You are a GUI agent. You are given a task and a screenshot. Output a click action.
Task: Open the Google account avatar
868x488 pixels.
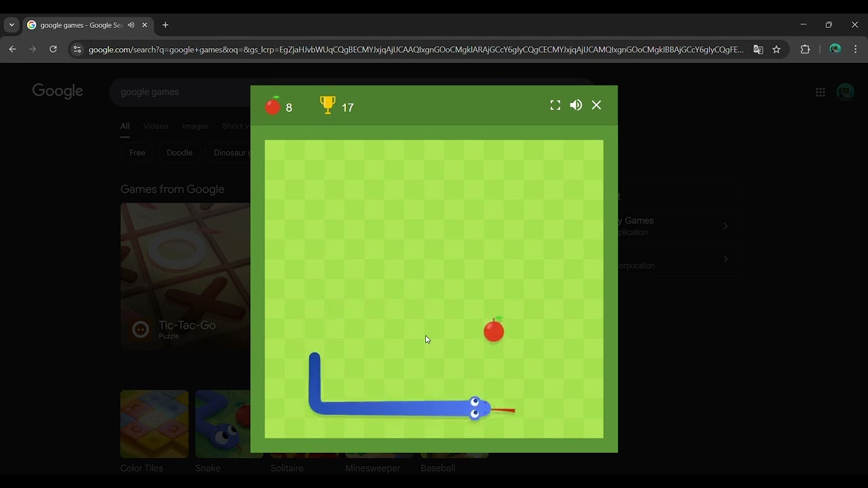[845, 92]
